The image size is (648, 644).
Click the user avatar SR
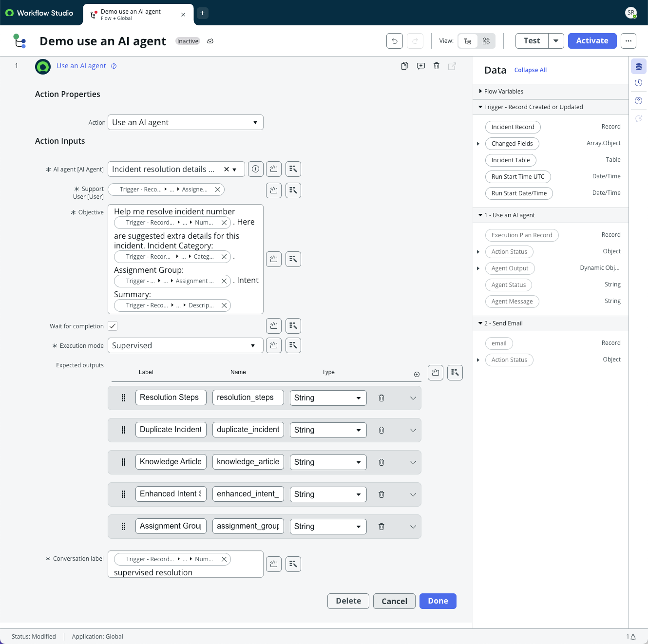(631, 13)
